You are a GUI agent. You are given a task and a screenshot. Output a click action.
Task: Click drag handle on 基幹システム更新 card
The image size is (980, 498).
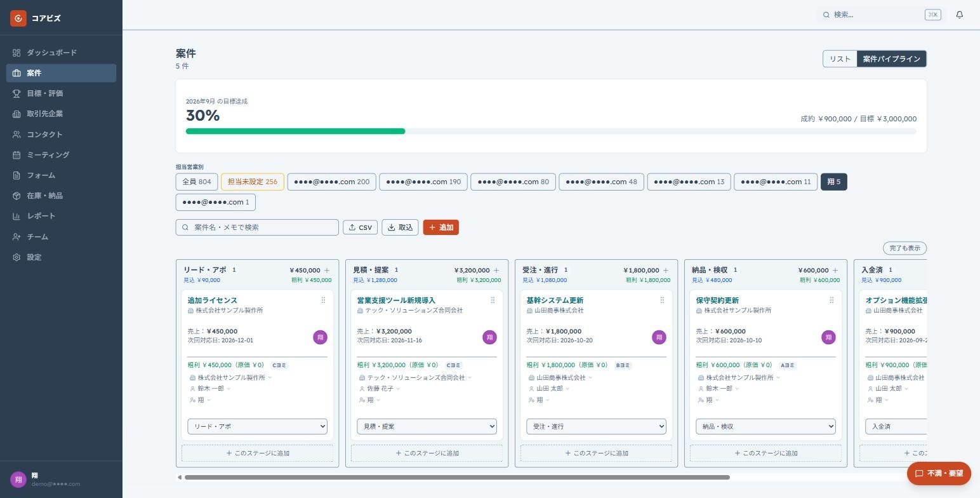pos(662,300)
